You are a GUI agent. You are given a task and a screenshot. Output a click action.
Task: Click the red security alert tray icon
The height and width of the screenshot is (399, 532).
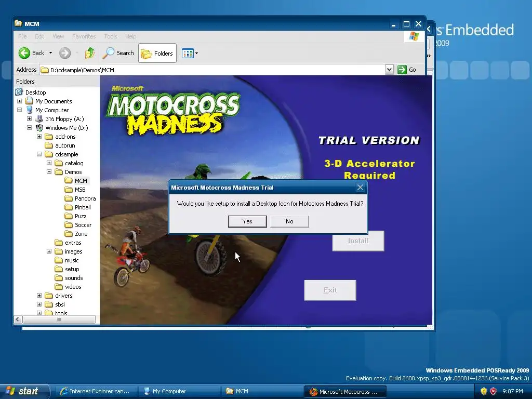click(494, 391)
